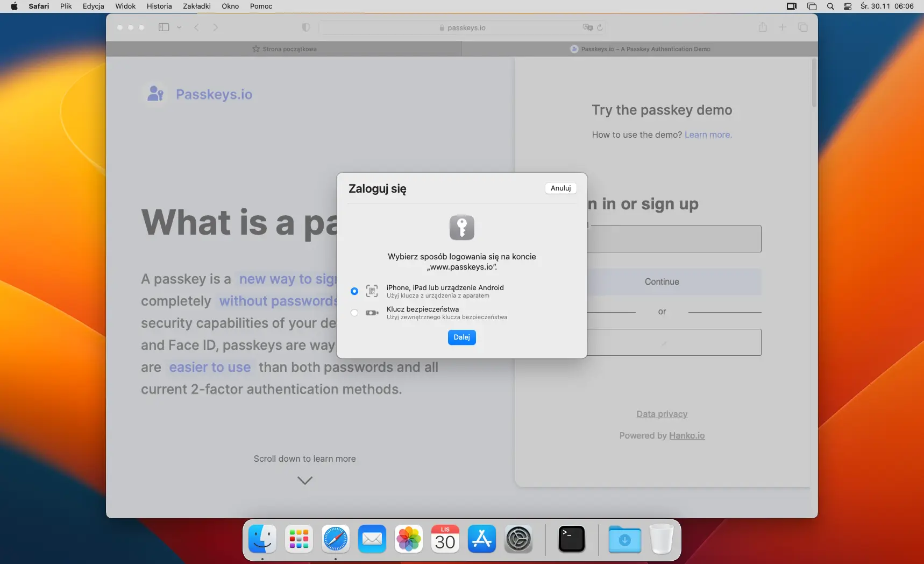Click the Dalej button
This screenshot has height=564, width=924.
(461, 337)
